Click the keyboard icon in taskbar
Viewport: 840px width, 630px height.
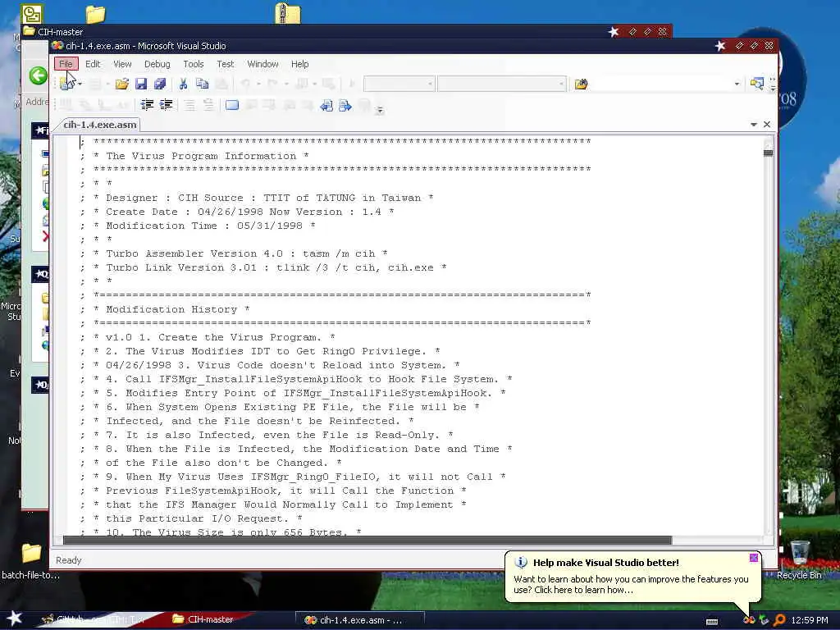712,622
